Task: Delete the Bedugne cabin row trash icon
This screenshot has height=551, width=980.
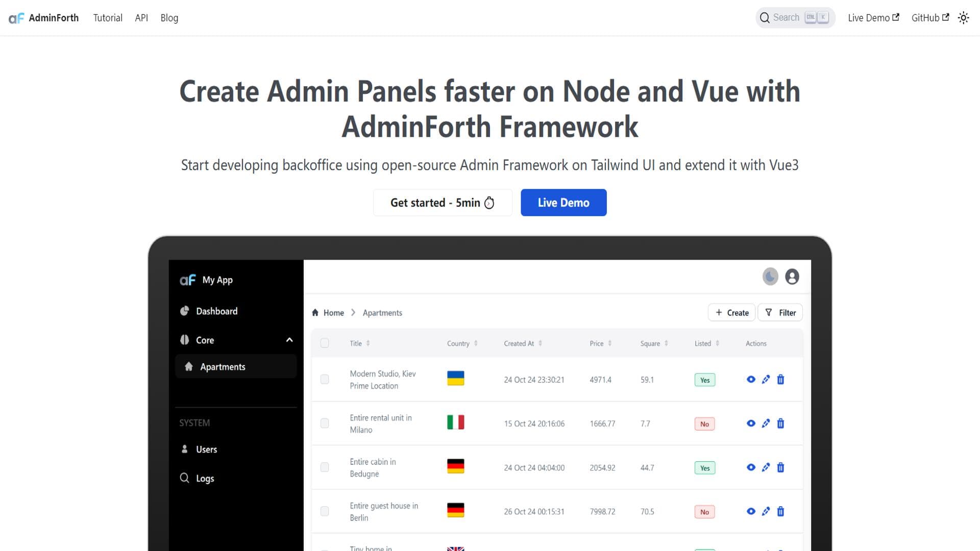Action: [780, 467]
